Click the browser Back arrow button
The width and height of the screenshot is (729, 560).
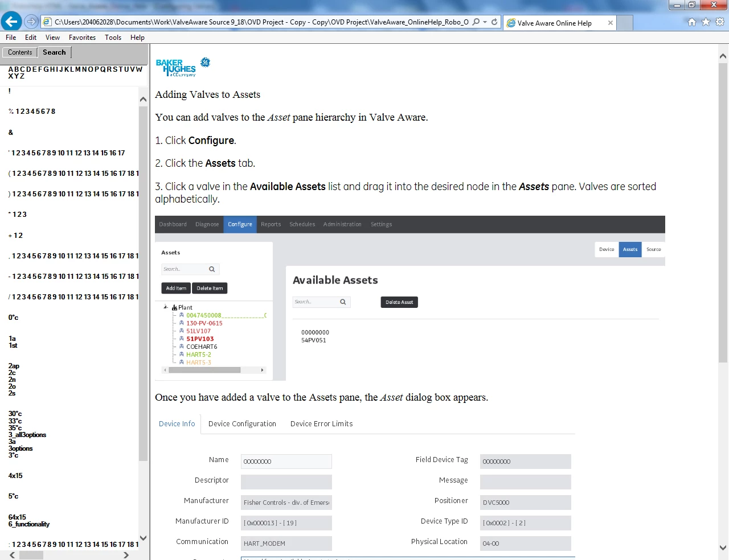pyautogui.click(x=11, y=22)
